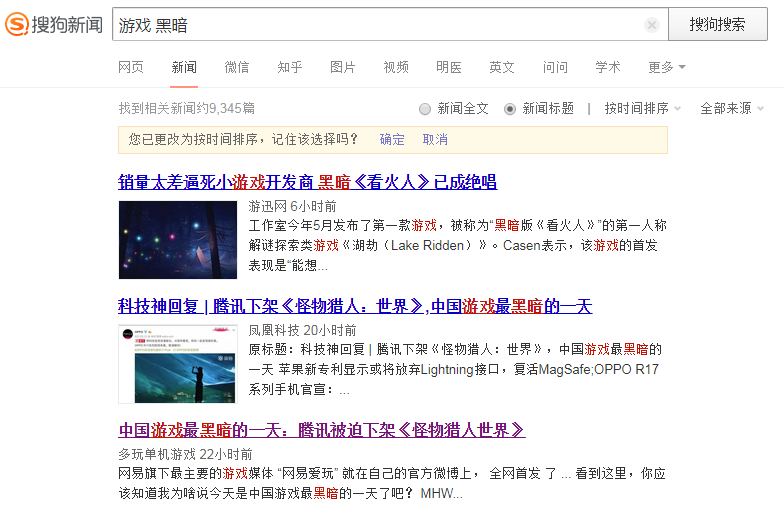784x514 pixels.
Task: Click the result count text 找到相关新闻约9,345篇
Action: click(x=186, y=108)
